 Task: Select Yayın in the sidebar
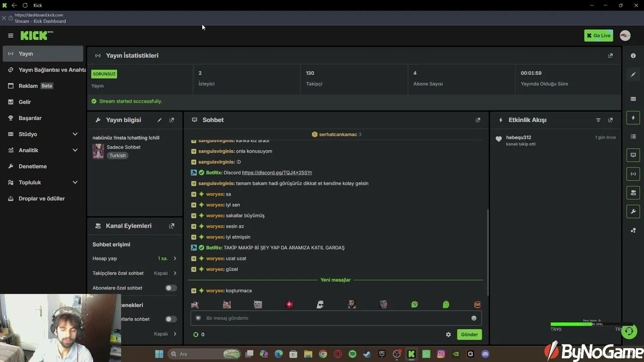pos(43,54)
